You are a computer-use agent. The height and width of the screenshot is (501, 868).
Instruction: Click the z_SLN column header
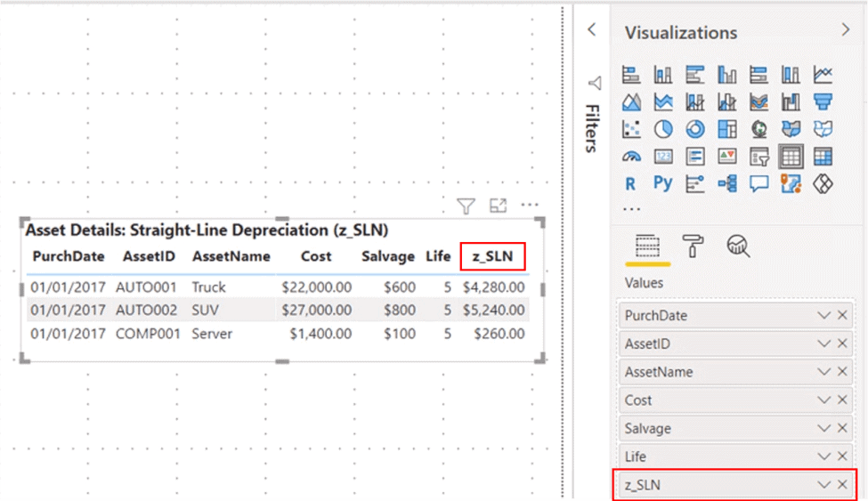(492, 256)
